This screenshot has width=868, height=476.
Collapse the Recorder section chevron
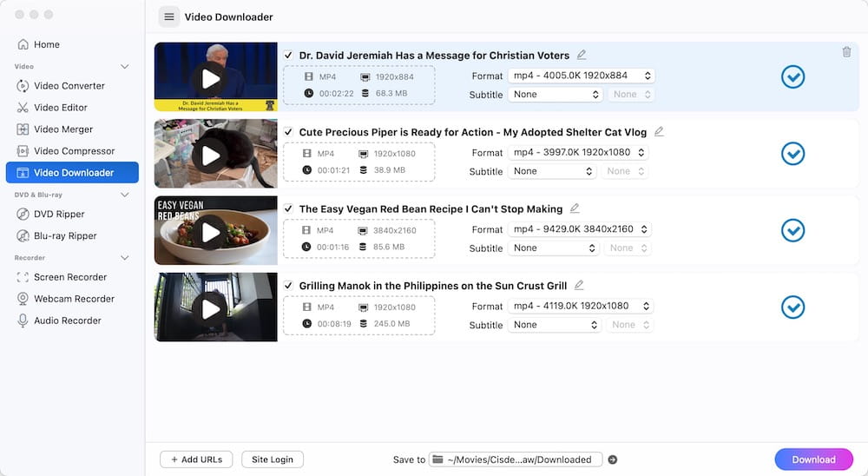[124, 258]
